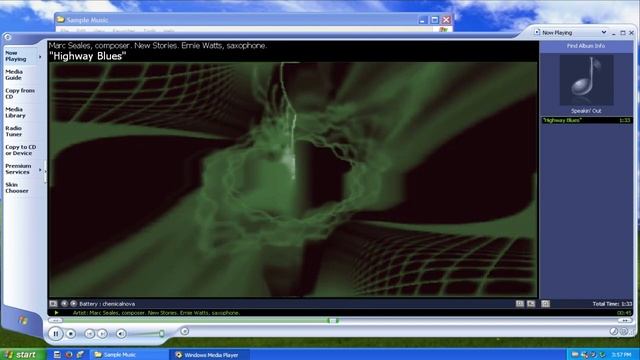Click the system tray clock
This screenshot has width=640, height=360.
(x=621, y=355)
